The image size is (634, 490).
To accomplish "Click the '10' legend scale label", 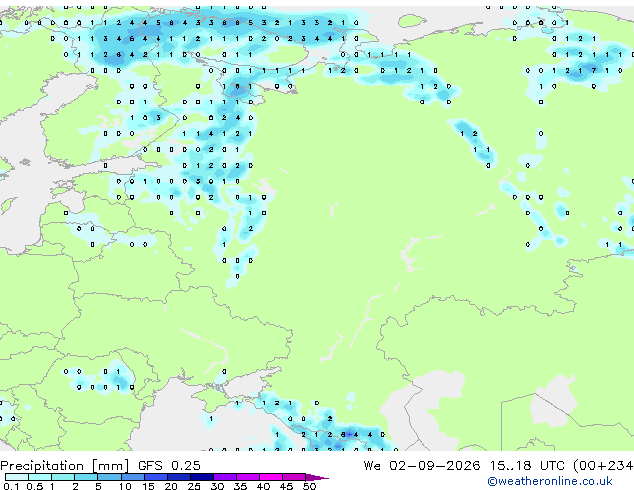I will (x=125, y=486).
